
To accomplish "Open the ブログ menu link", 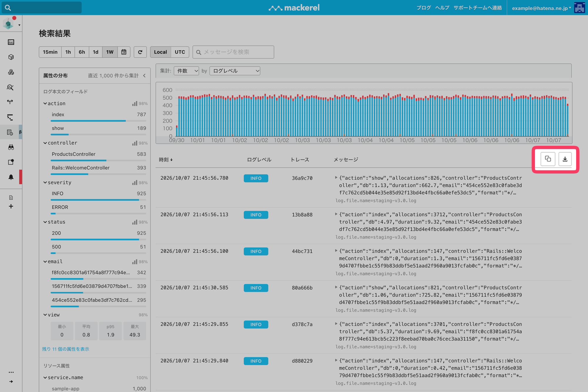I will point(424,8).
